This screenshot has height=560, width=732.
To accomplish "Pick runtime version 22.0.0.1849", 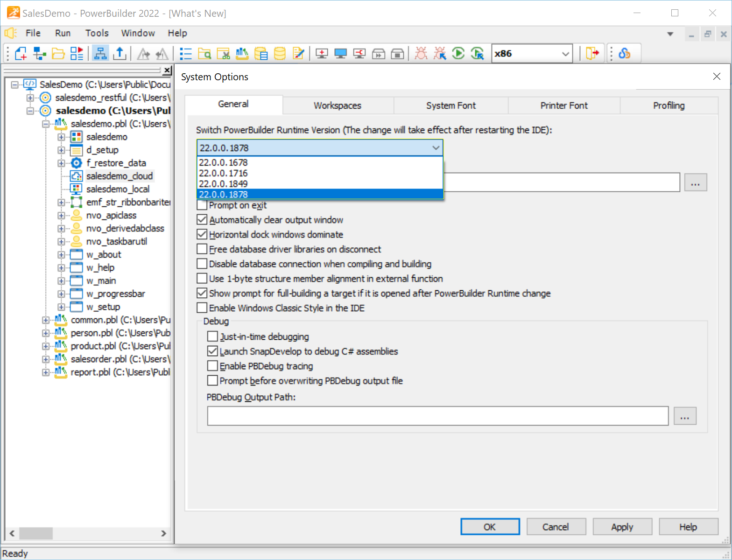I will (x=320, y=184).
